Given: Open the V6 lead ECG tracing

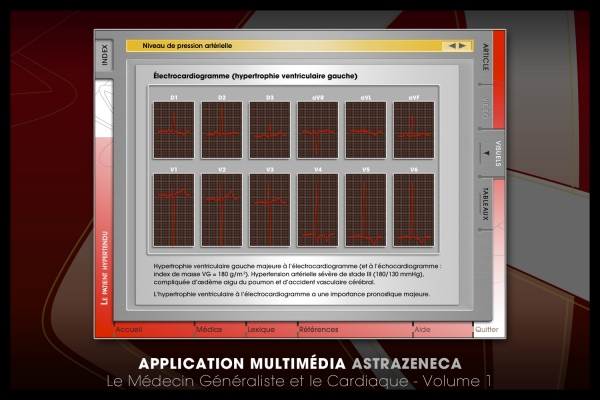Looking at the screenshot, I should [x=413, y=210].
